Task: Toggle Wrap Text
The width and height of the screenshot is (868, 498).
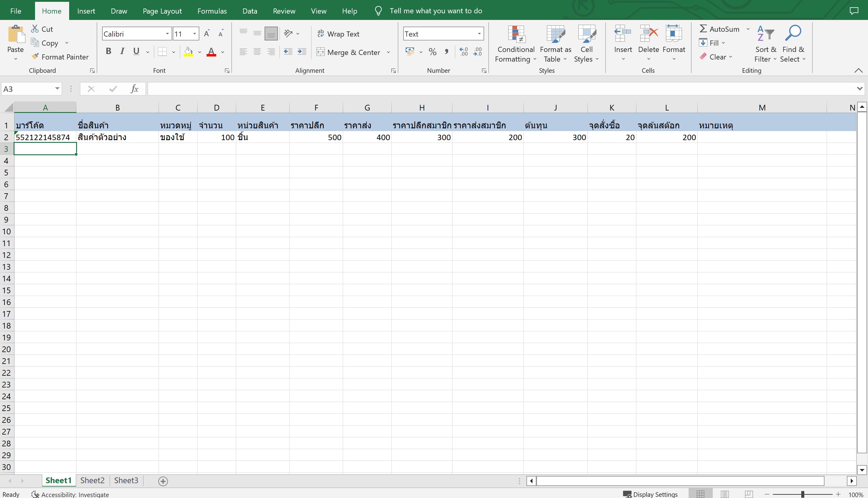Action: (x=338, y=34)
